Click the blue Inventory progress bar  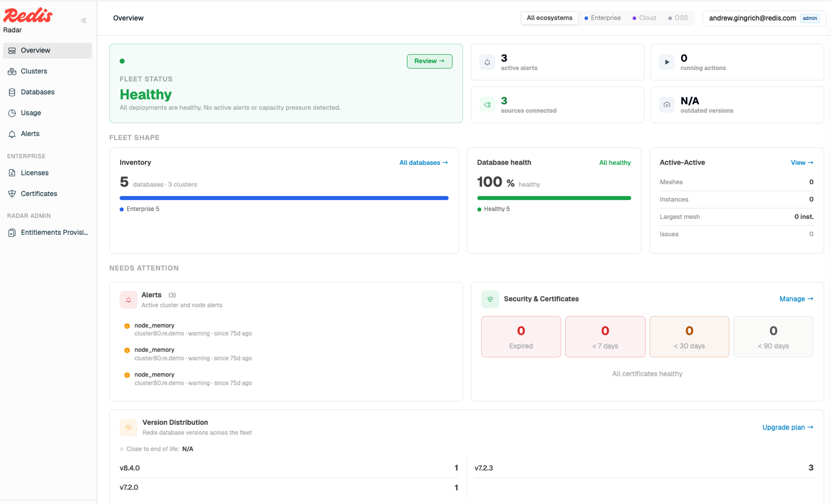coord(284,198)
